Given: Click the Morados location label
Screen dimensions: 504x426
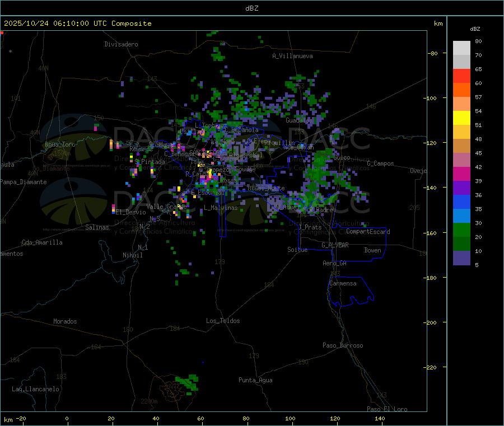Looking at the screenshot, I should 65,321.
